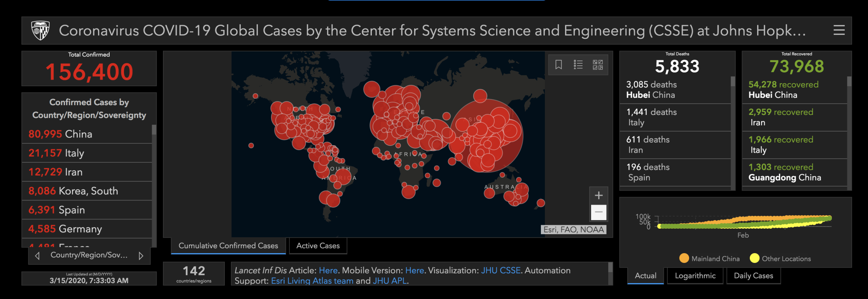This screenshot has width=868, height=299.
Task: Click the Esri, FAO, NOAA map attribution
Action: click(574, 229)
